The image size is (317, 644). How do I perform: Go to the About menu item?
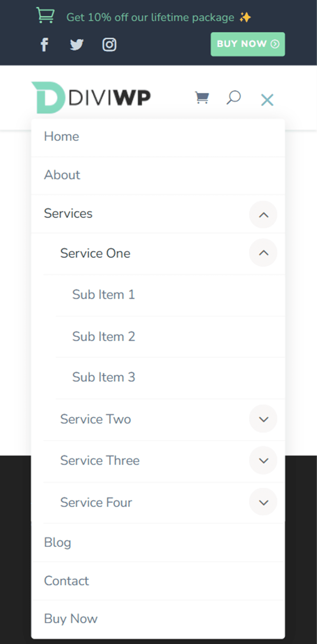point(62,175)
